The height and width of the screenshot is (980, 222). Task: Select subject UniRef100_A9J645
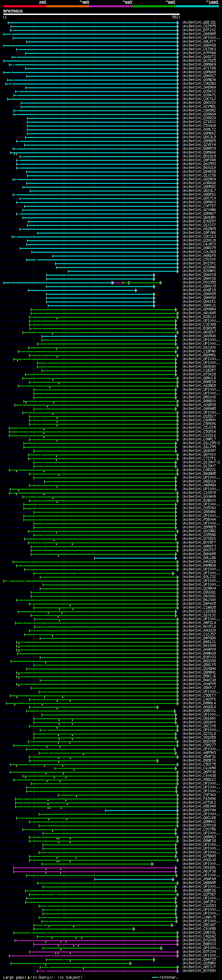(x=199, y=313)
